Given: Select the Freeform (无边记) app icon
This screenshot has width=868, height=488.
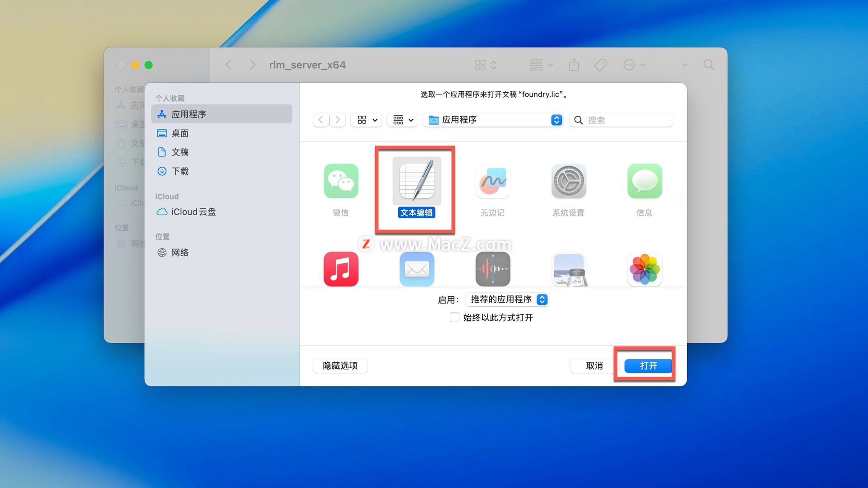Looking at the screenshot, I should coord(493,181).
